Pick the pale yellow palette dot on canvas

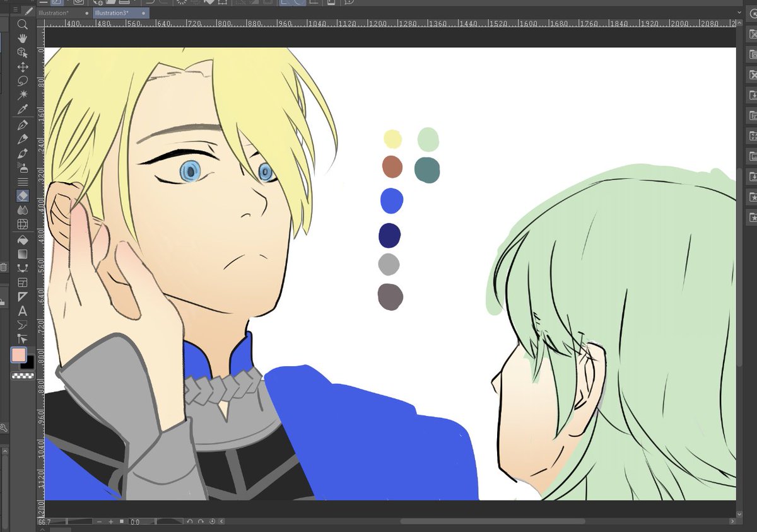pos(392,139)
